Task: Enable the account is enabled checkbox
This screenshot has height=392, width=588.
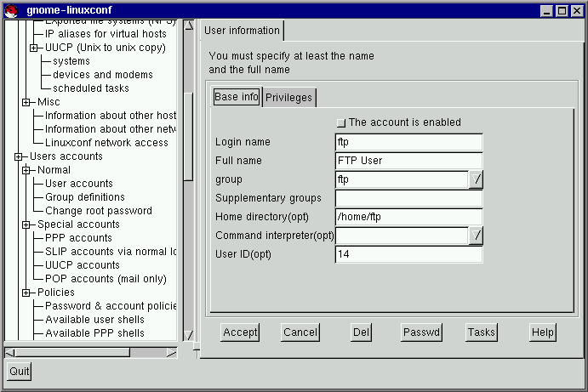Action: (x=342, y=122)
